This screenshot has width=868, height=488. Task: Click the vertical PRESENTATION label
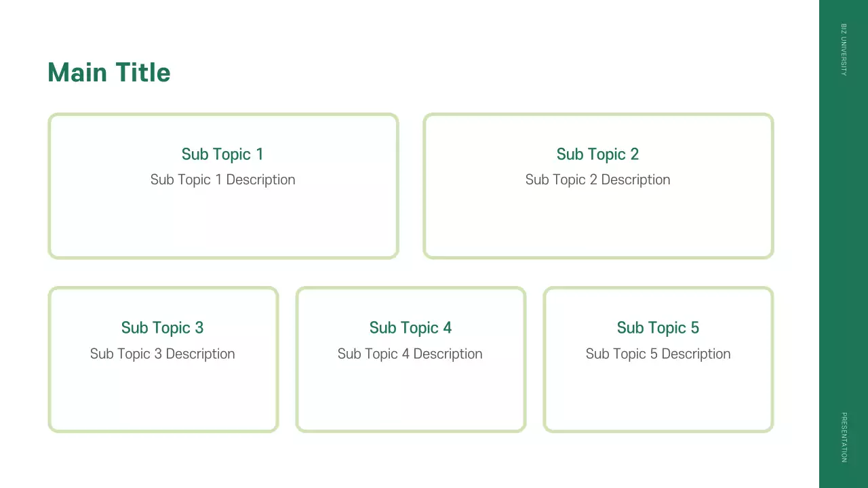844,437
